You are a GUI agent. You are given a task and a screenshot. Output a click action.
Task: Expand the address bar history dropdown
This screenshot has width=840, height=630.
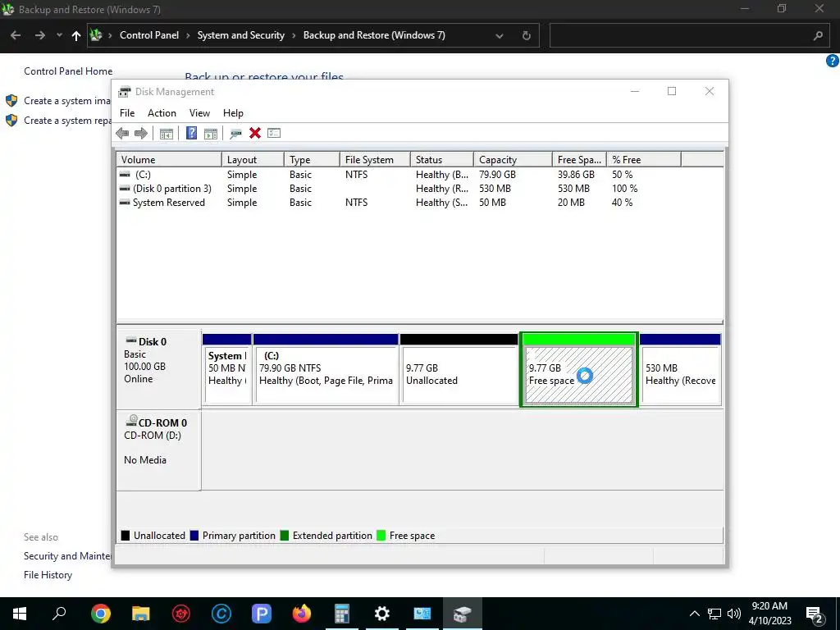(x=500, y=36)
